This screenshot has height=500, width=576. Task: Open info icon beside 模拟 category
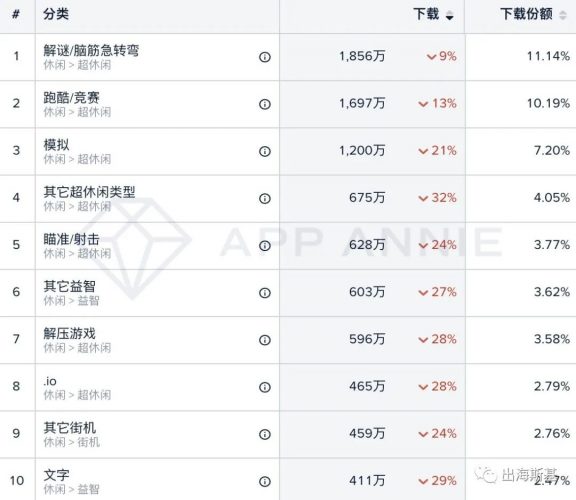pyautogui.click(x=265, y=151)
